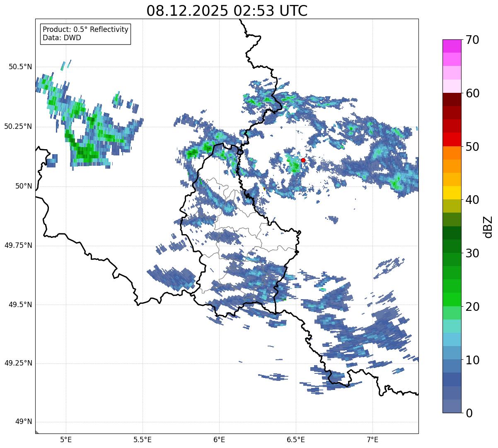Viewport: 498px width, 448px height.
Task: Click the 49.5°N latitude label
Action: (20, 305)
